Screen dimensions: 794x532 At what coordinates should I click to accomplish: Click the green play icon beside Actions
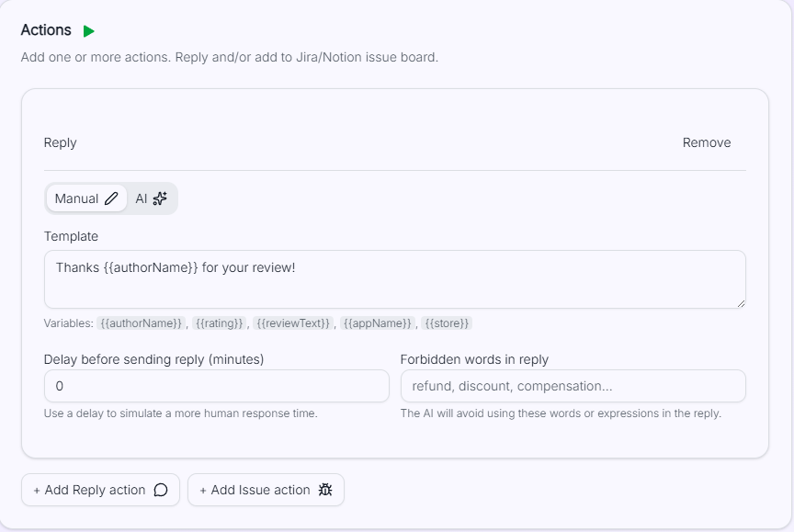point(88,31)
